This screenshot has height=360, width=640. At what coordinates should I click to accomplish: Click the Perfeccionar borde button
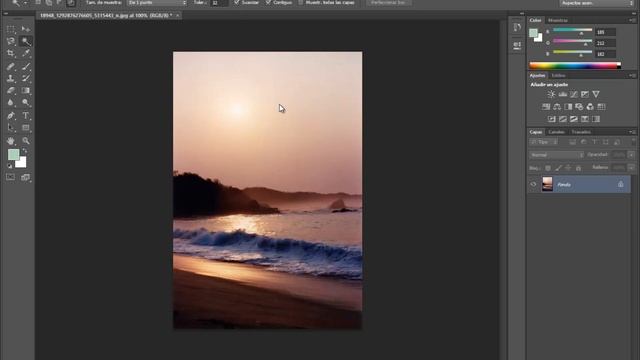point(389,2)
